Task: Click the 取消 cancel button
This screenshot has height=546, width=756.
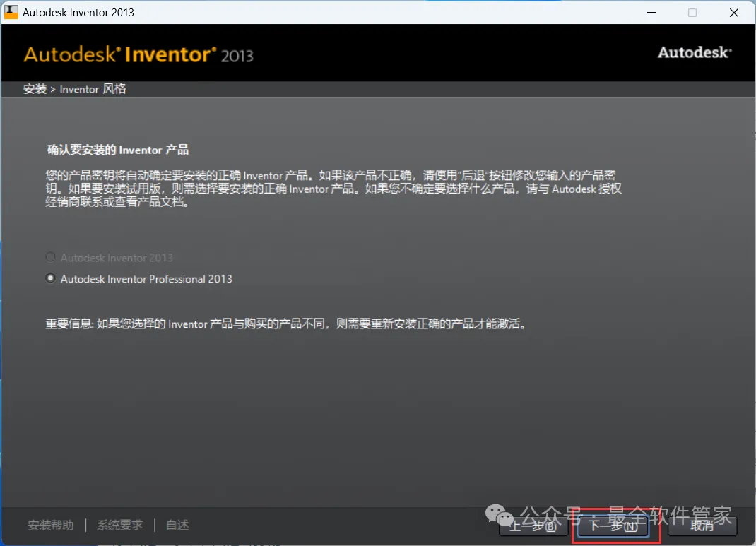Action: (702, 526)
